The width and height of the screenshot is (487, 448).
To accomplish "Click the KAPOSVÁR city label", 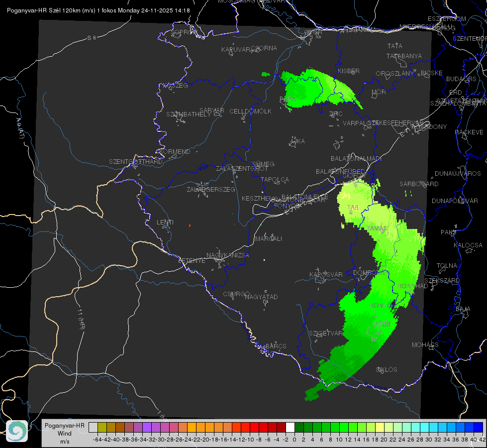I will pos(326,275).
